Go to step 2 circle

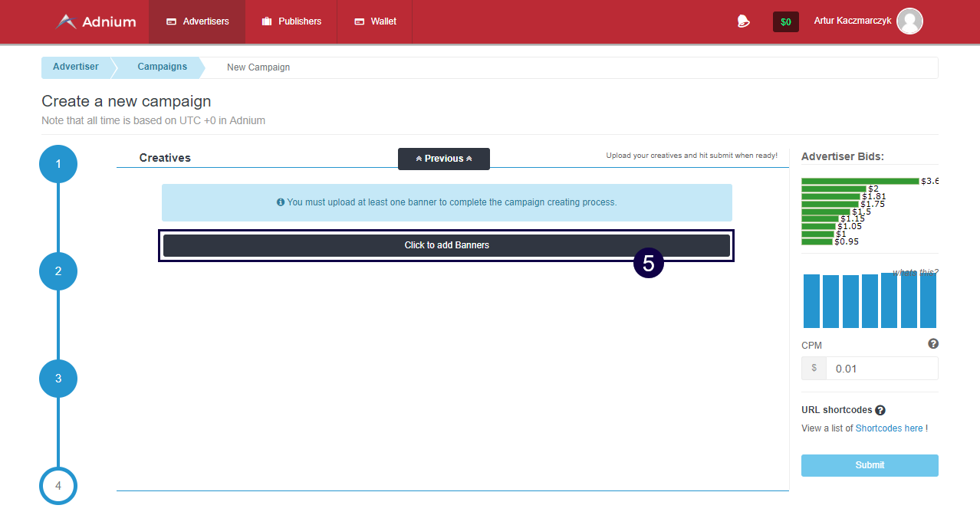[x=58, y=271]
